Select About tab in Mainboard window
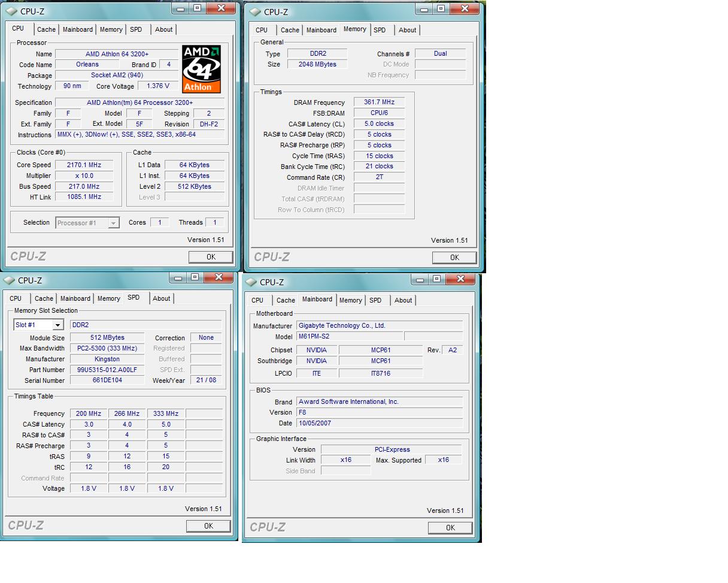This screenshot has height=583, width=728. pyautogui.click(x=403, y=300)
